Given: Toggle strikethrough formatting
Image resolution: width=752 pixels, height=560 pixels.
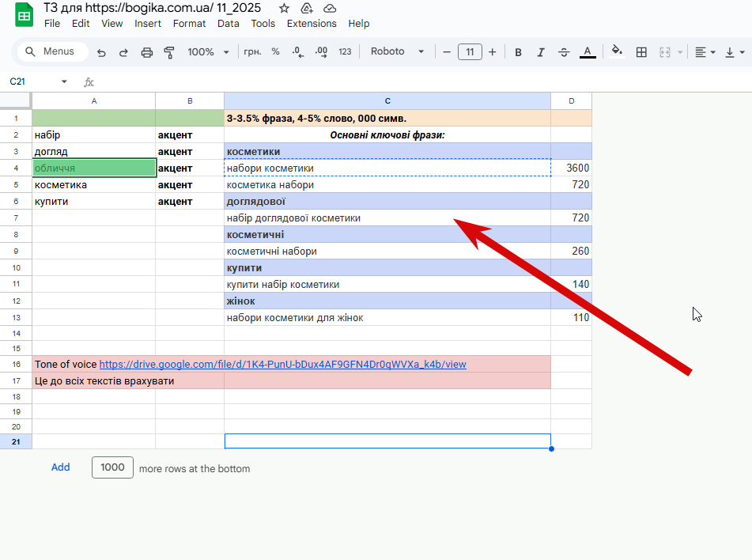Looking at the screenshot, I should (x=564, y=52).
